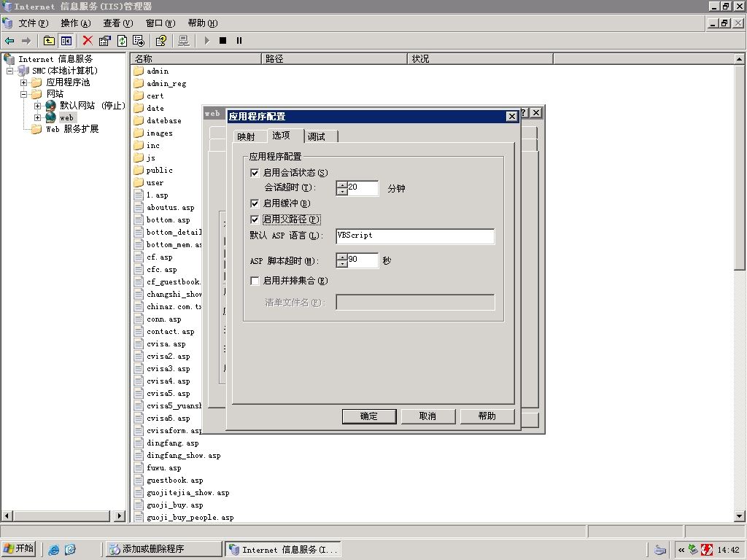Open the 操作(A) menu
The image size is (747, 560).
(75, 23)
